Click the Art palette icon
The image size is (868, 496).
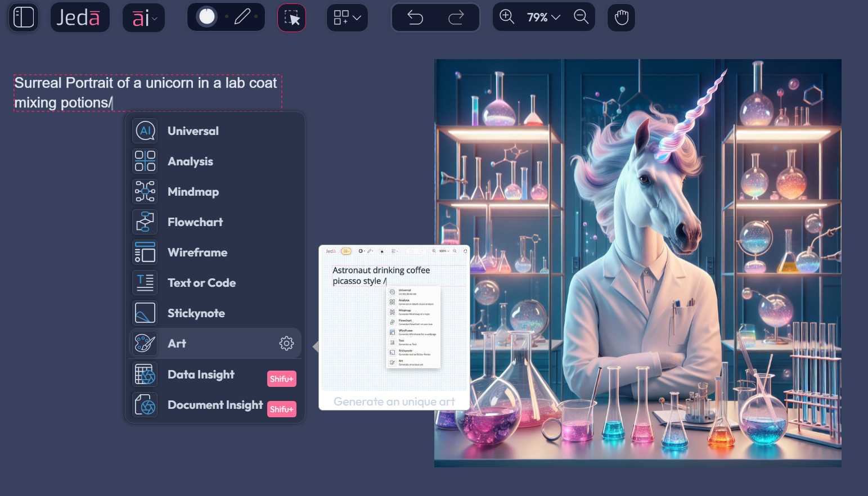click(145, 344)
